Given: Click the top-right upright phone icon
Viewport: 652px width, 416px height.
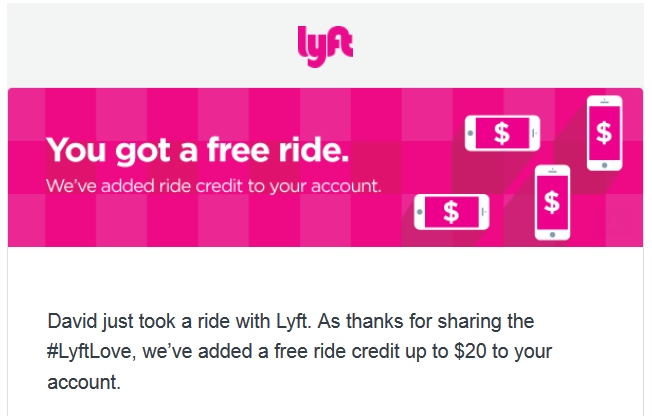Looking at the screenshot, I should click(603, 129).
